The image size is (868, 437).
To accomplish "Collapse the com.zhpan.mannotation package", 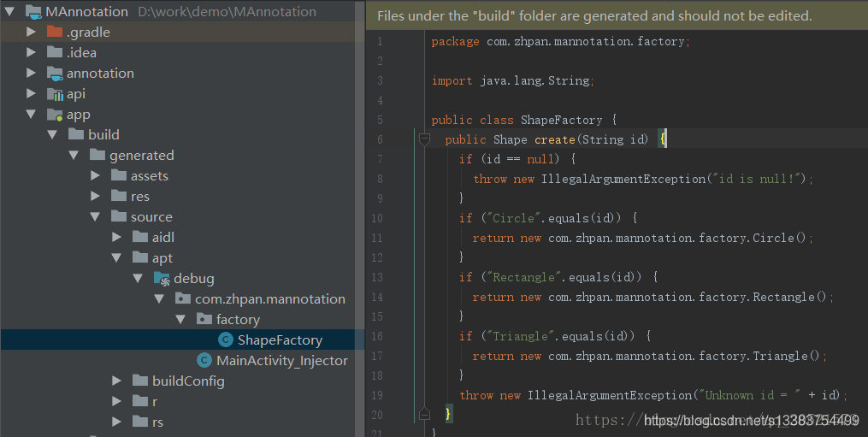I will pos(159,299).
